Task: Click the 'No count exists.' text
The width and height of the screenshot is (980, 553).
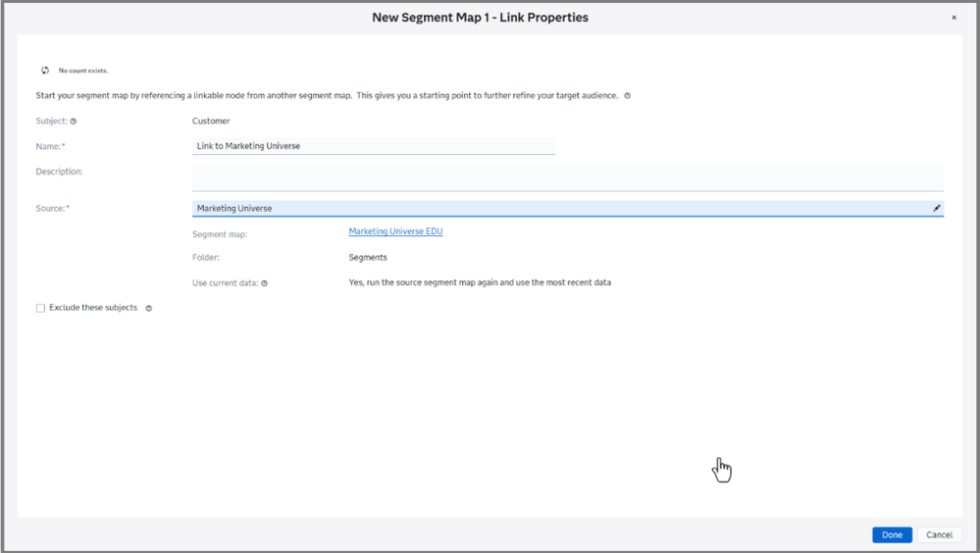Action: (x=83, y=71)
